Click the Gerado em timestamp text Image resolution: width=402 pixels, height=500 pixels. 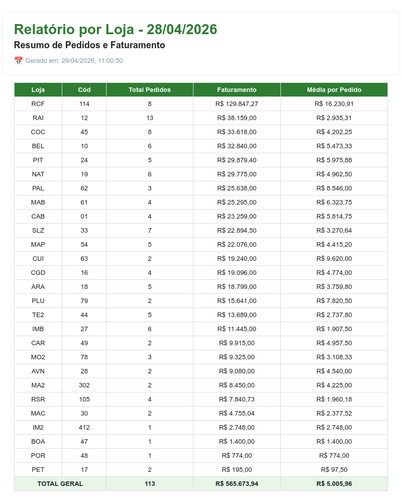pos(74,61)
